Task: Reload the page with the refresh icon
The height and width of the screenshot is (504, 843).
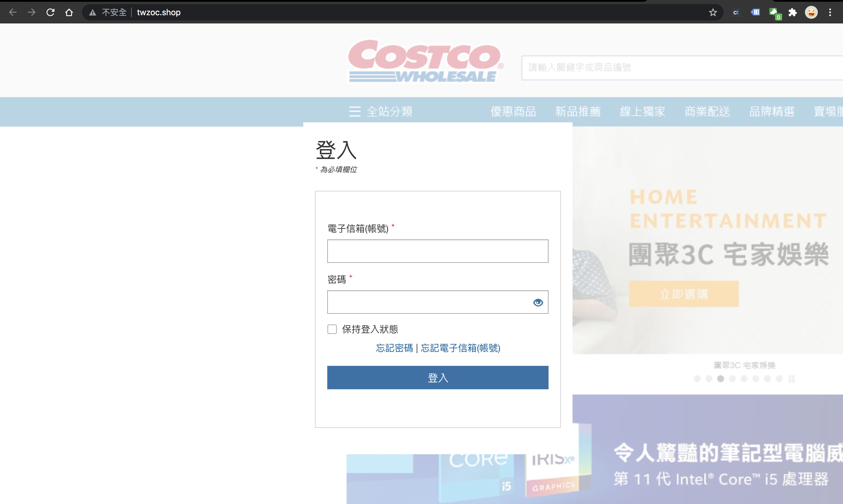Action: coord(50,13)
